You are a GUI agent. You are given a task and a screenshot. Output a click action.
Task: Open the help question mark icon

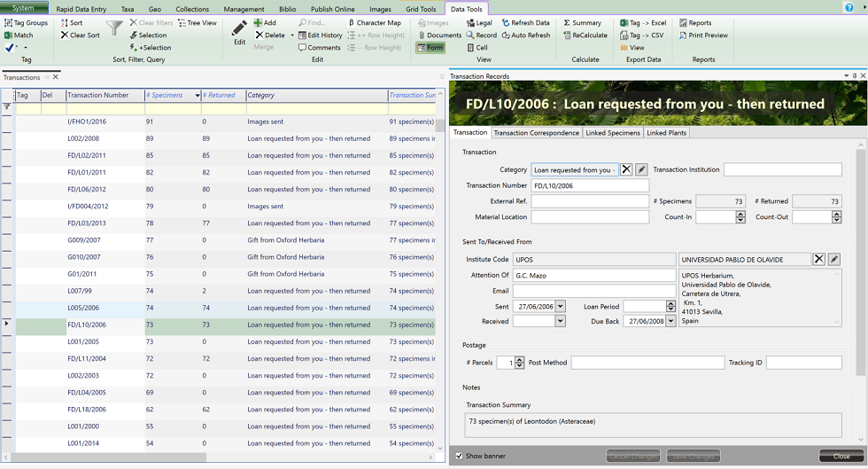pos(849,8)
